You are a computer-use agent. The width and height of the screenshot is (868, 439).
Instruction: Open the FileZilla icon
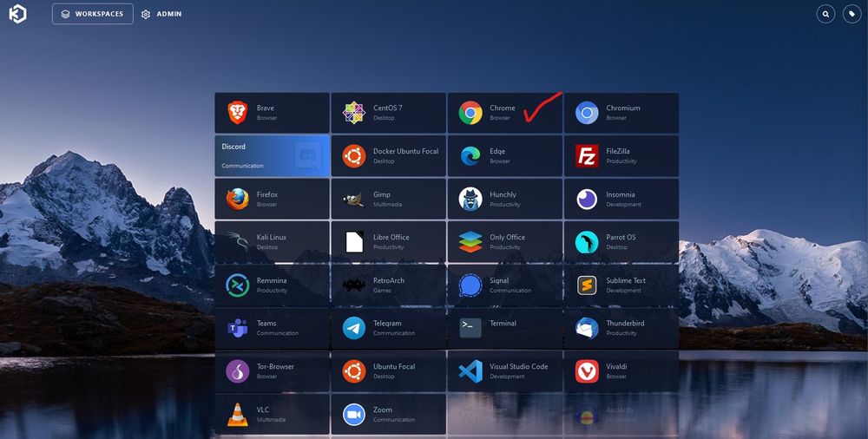tap(587, 156)
